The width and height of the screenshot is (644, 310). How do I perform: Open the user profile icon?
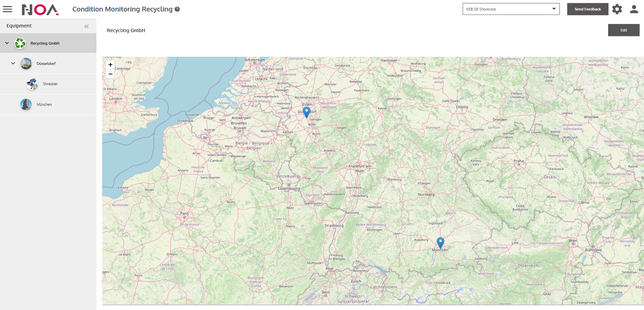(634, 9)
